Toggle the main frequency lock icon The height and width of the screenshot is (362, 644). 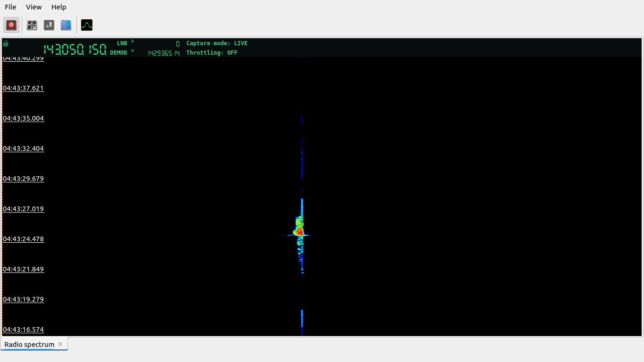pyautogui.click(x=6, y=43)
